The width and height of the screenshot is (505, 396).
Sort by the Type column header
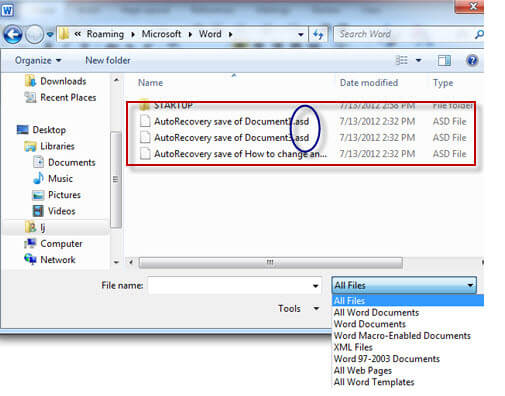tap(443, 83)
